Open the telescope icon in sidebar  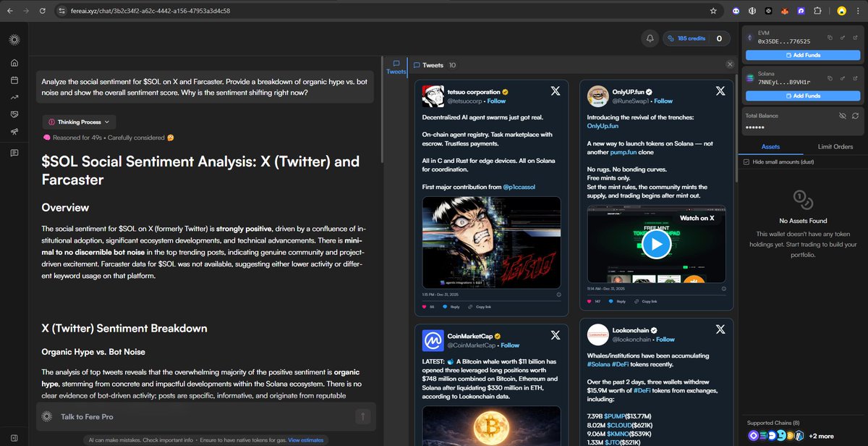coord(14,132)
